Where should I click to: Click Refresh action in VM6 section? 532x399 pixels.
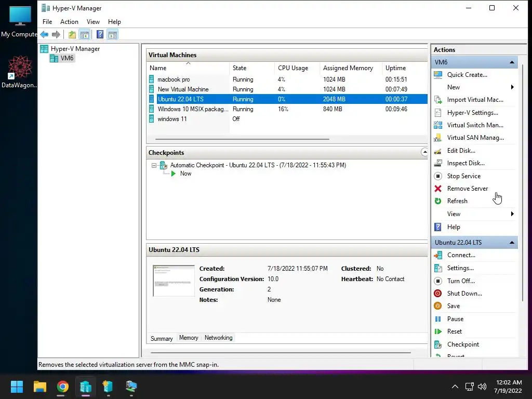point(457,201)
